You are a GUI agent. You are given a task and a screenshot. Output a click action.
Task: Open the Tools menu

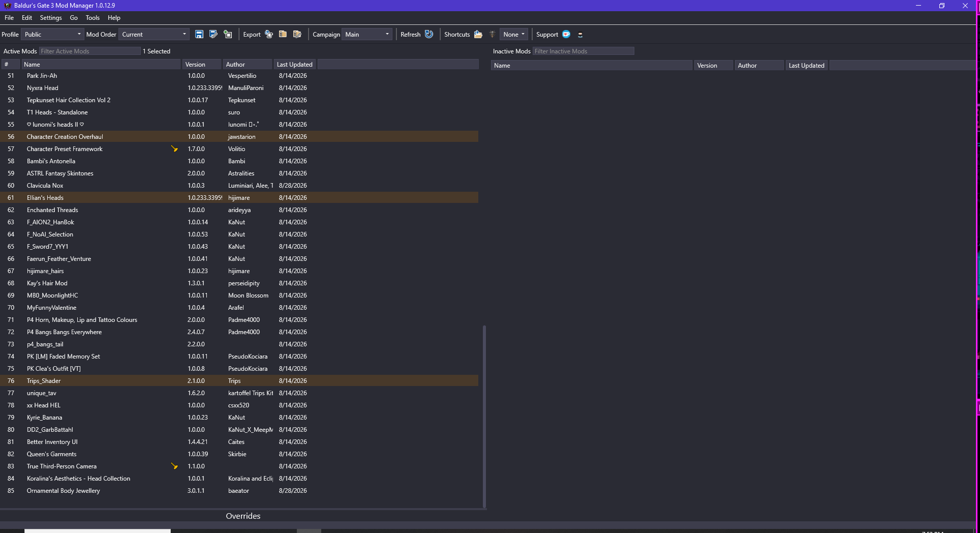coord(93,17)
